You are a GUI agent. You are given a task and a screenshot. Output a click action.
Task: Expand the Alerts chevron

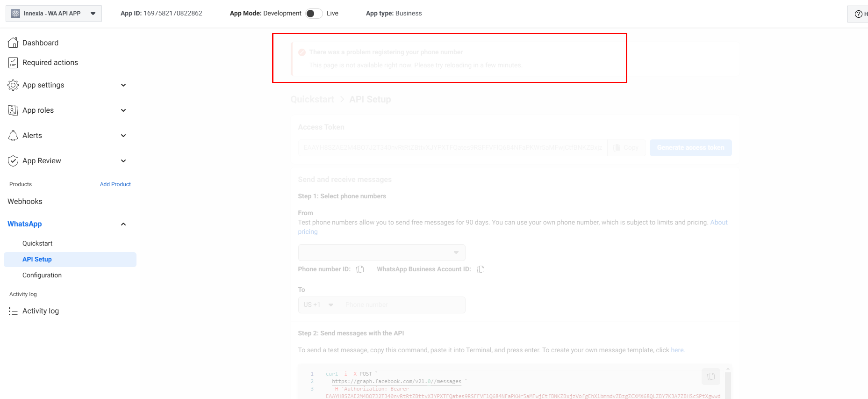(123, 136)
